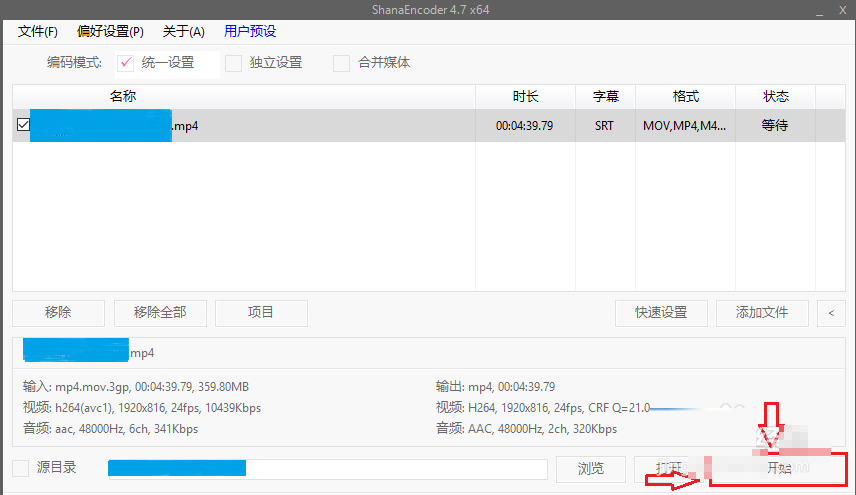Click the 字幕 column header
The image size is (856, 495).
pyautogui.click(x=605, y=97)
